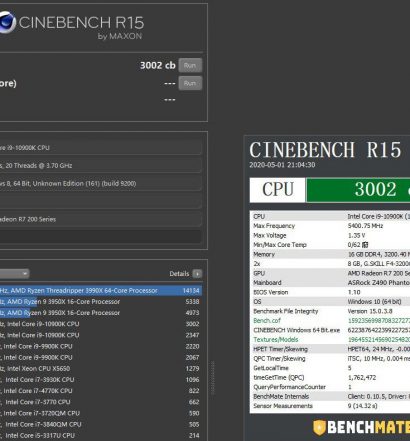Click the Textures/Models link in BenchMate
This screenshot has width=410, height=441.
[x=276, y=340]
